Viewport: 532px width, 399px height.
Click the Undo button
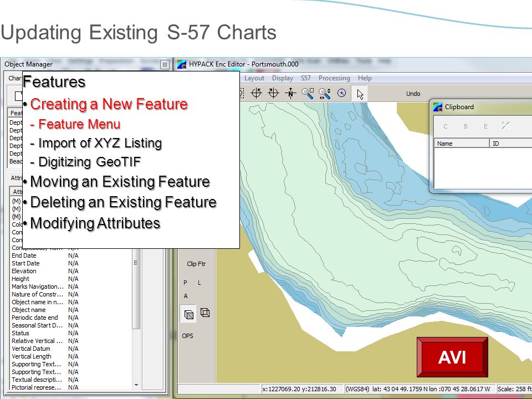[413, 94]
